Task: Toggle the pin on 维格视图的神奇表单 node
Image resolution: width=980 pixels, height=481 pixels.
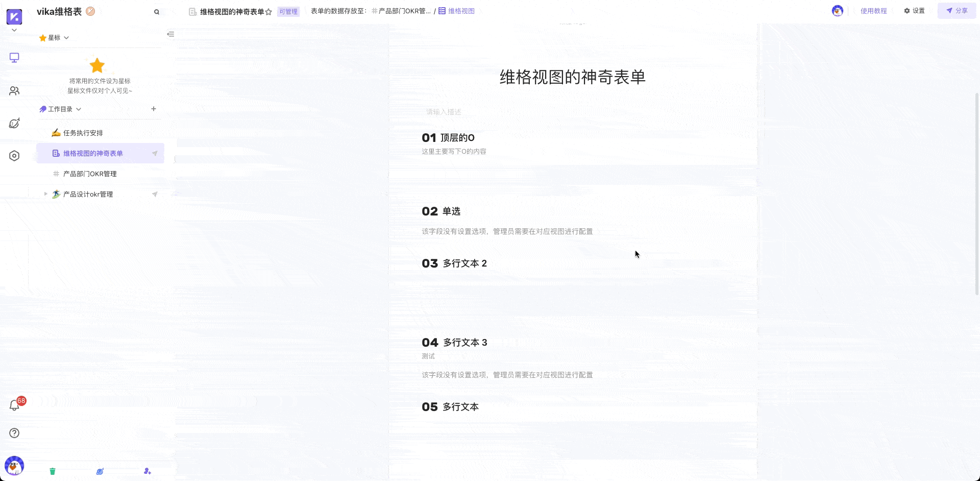Action: pos(155,153)
